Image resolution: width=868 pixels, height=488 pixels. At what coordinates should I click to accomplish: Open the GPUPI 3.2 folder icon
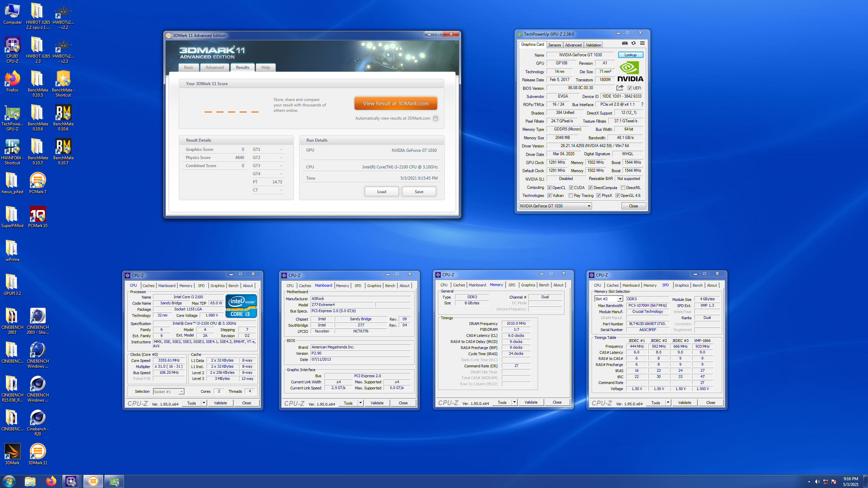click(x=13, y=285)
